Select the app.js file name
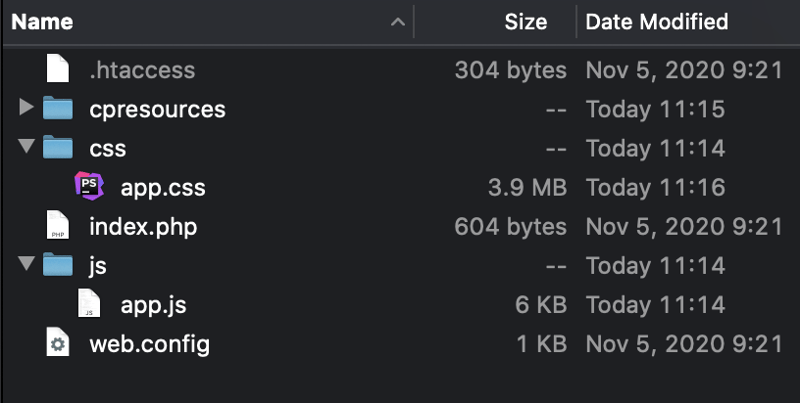Image resolution: width=800 pixels, height=403 pixels. coord(153,305)
